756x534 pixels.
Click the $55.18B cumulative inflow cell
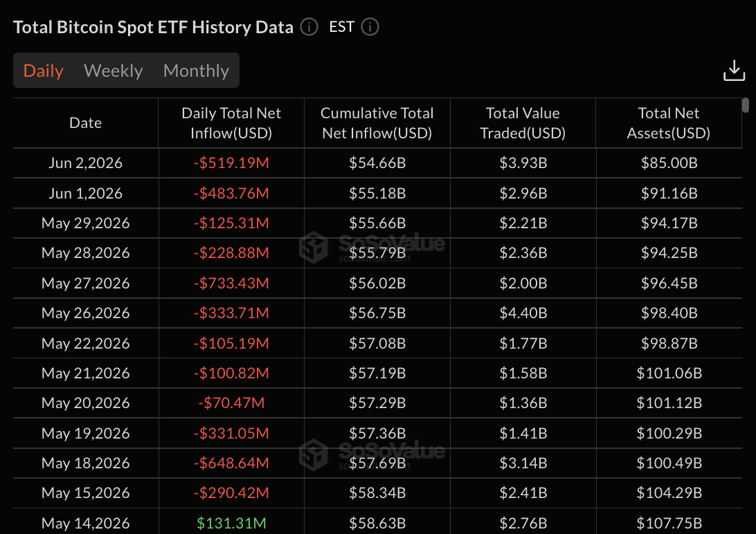tap(377, 193)
